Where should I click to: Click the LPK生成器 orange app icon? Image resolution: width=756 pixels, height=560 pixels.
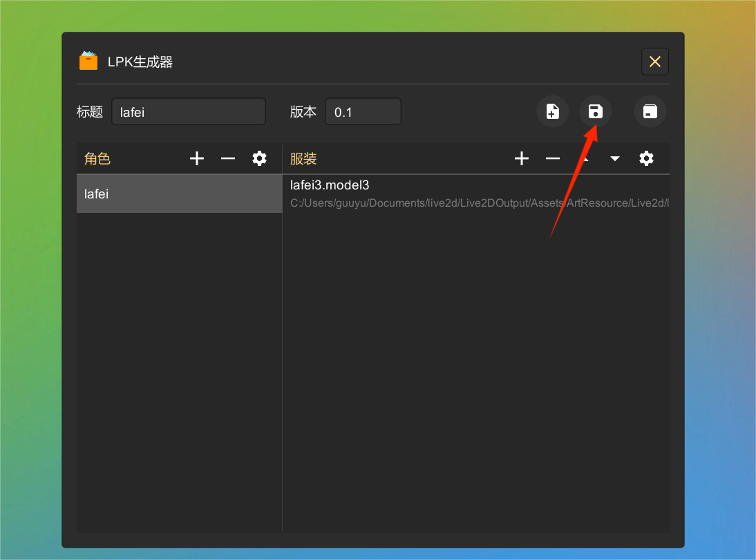tap(88, 62)
